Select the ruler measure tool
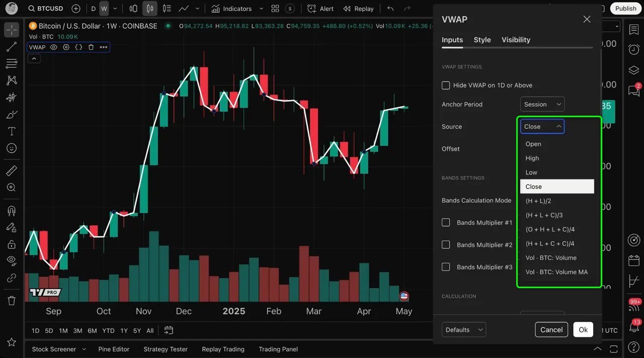This screenshot has height=358, width=644. (12, 171)
